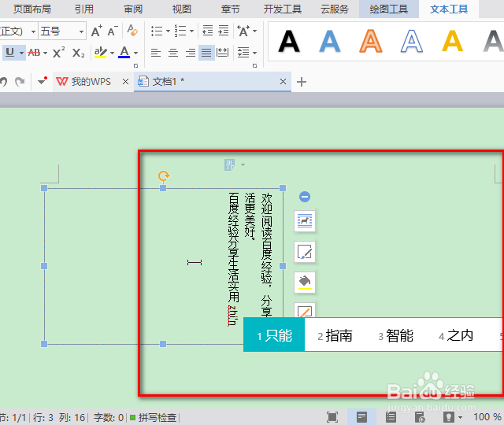Image resolution: width=504 pixels, height=425 pixels.
Task: Increase font size with A+ icon
Action: coord(96,31)
